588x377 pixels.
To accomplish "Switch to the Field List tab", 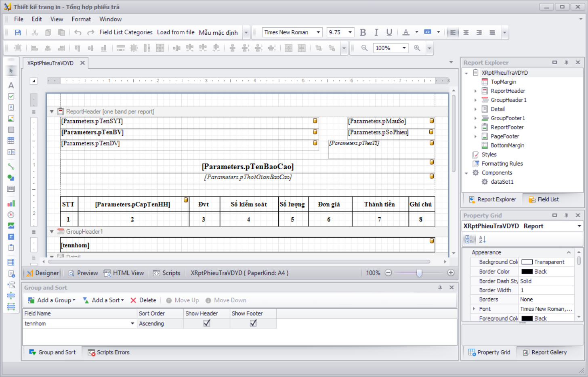I will click(x=544, y=199).
